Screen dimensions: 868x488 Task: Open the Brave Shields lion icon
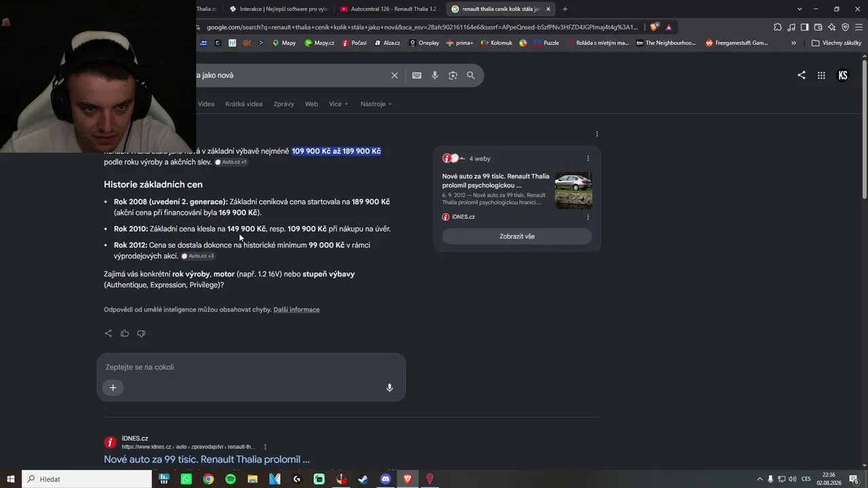654,27
